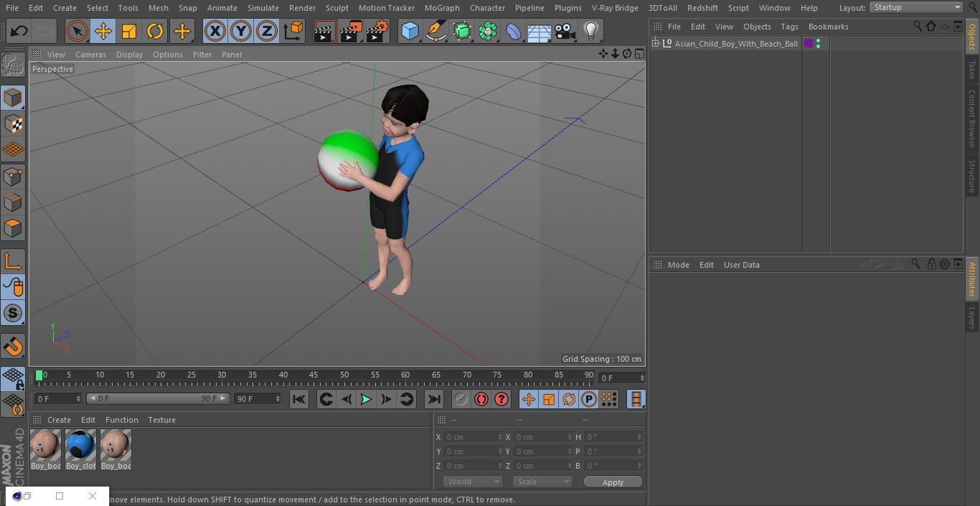Open the Layers side tab
980x506 pixels.
click(972, 318)
